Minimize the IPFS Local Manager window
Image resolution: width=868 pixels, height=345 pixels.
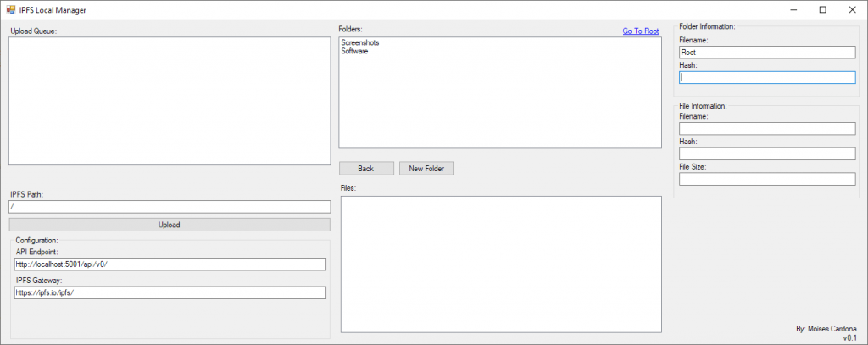793,9
